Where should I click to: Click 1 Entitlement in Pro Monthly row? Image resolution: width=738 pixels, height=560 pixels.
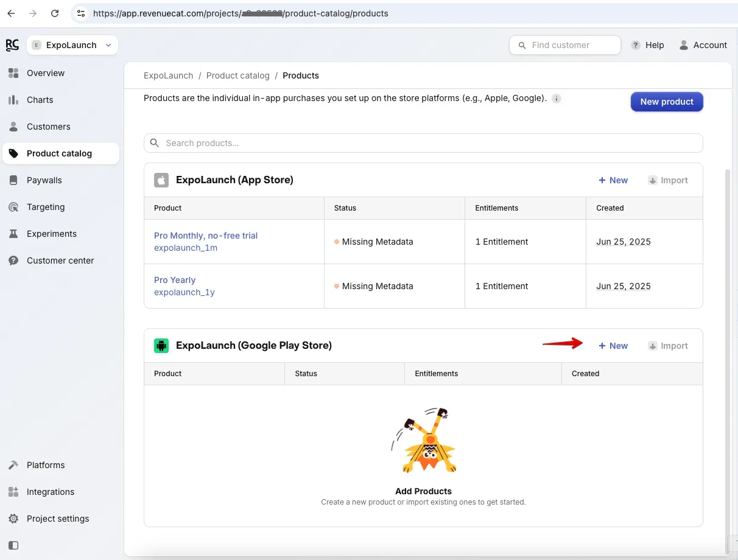click(502, 242)
